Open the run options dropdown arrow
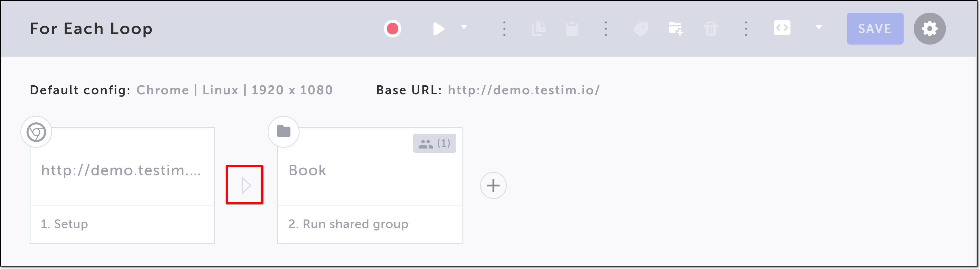This screenshot has width=980, height=269. click(464, 28)
